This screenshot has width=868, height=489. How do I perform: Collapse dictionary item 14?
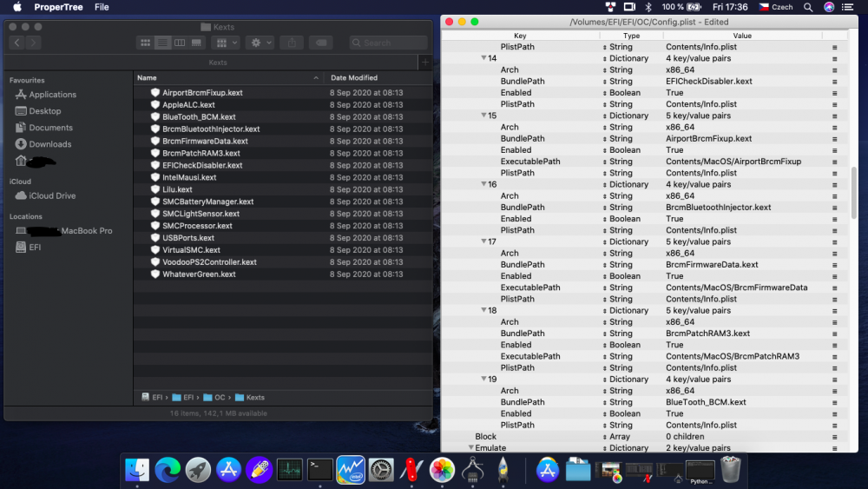[x=483, y=57]
